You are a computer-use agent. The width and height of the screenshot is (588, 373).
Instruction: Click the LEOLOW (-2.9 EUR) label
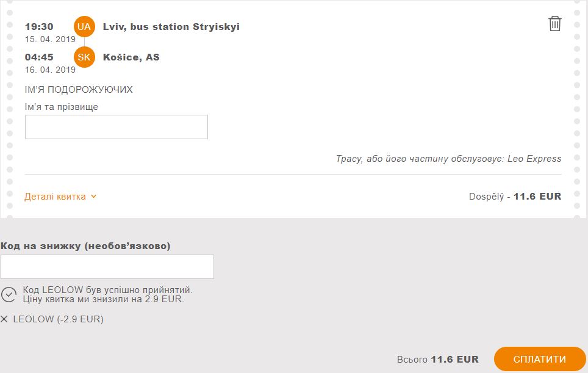(59, 319)
